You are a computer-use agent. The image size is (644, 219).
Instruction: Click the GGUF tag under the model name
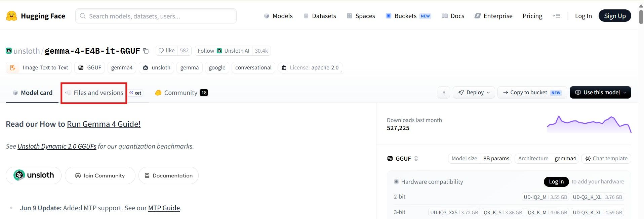90,67
